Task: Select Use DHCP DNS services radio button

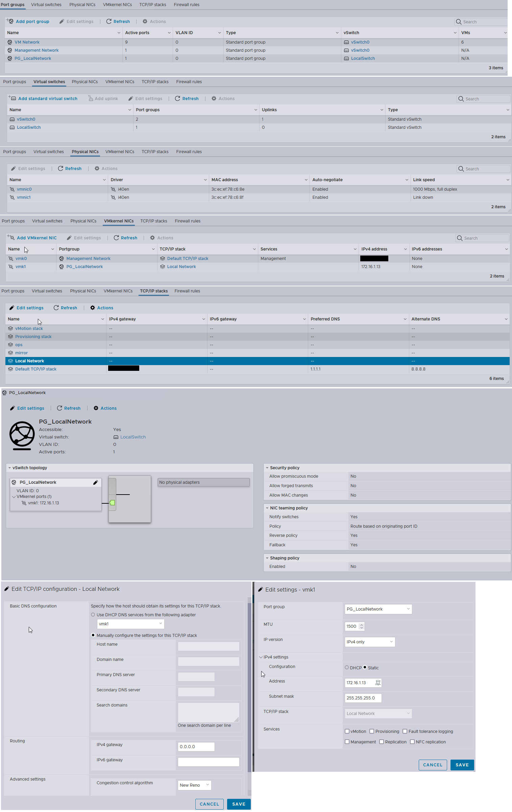Action: pos(93,615)
